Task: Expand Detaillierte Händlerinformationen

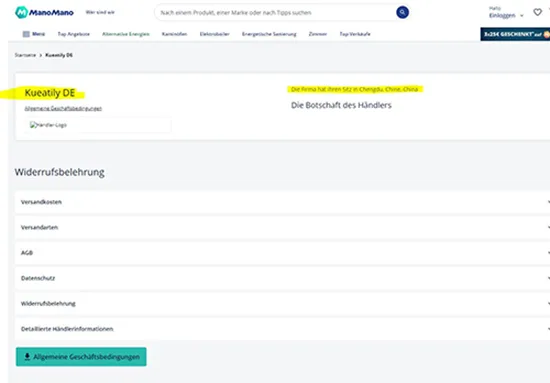Action: coord(282,329)
